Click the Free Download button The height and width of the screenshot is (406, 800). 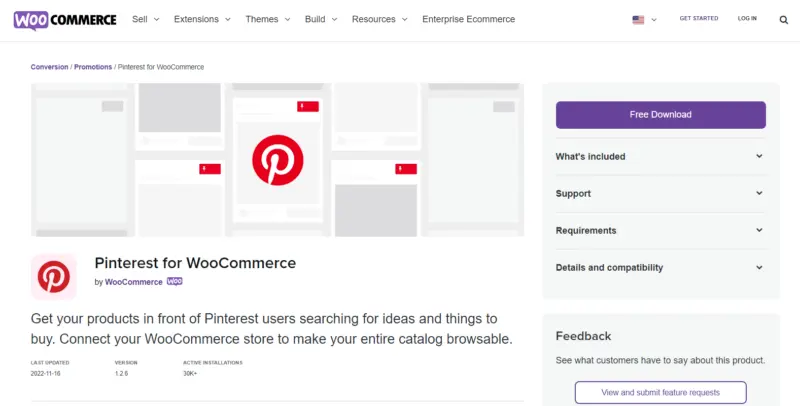(x=660, y=115)
